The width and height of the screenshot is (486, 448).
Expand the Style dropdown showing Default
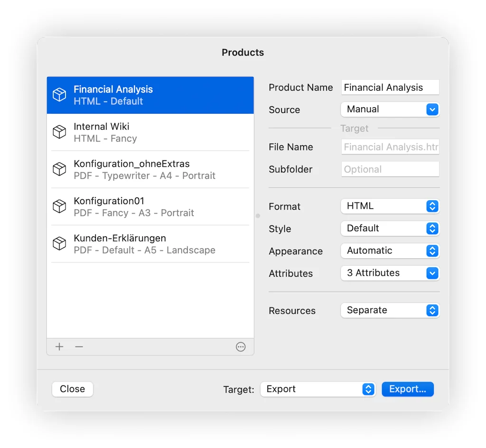click(x=390, y=229)
